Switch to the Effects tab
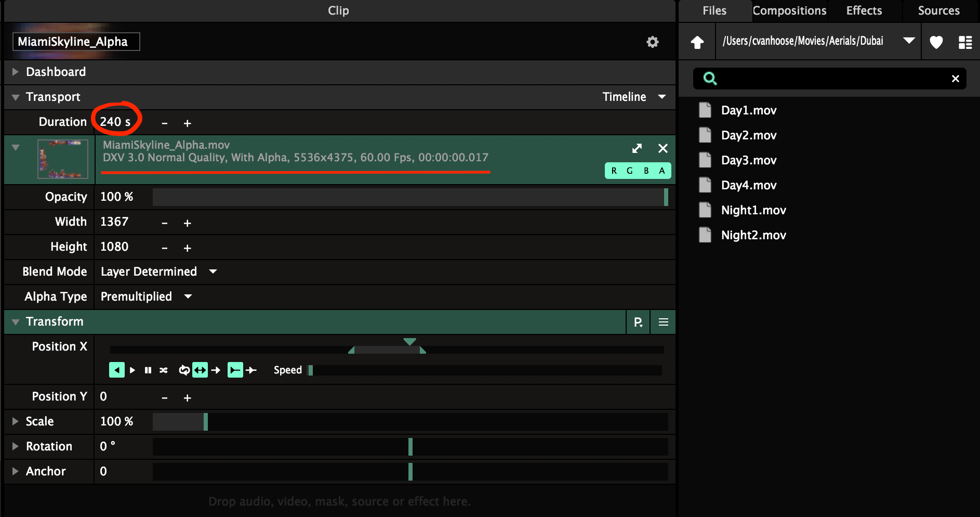 864,11
